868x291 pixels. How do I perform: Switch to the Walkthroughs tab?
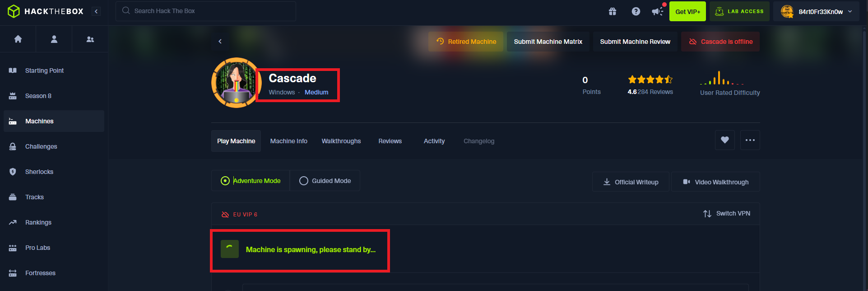341,141
